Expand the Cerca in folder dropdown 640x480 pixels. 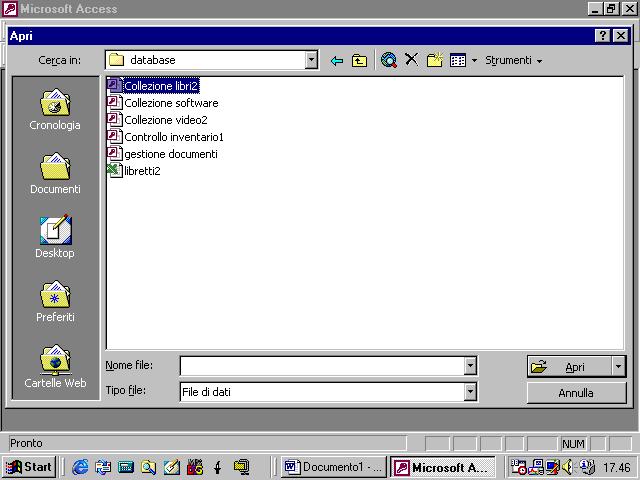click(x=311, y=60)
